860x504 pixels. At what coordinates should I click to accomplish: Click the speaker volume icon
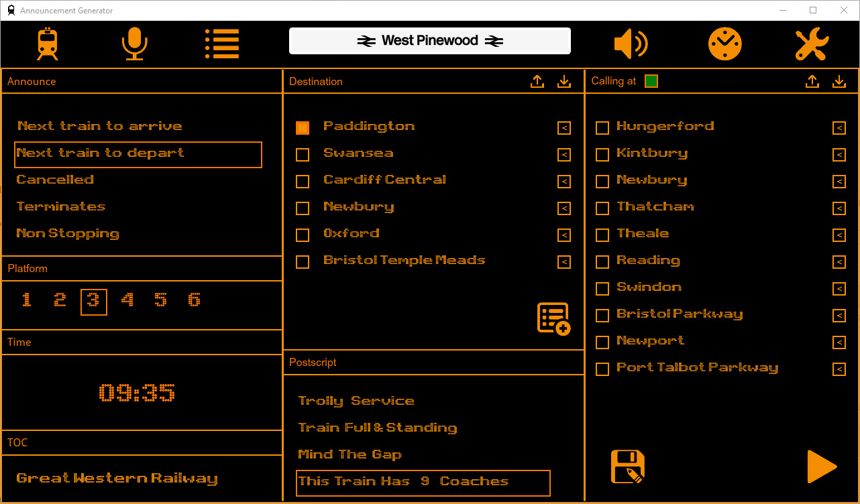(631, 44)
